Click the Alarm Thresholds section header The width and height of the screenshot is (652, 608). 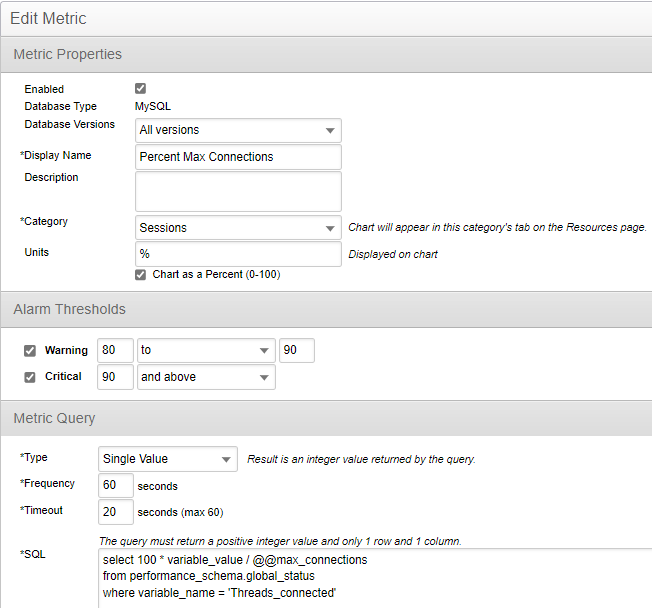click(69, 309)
